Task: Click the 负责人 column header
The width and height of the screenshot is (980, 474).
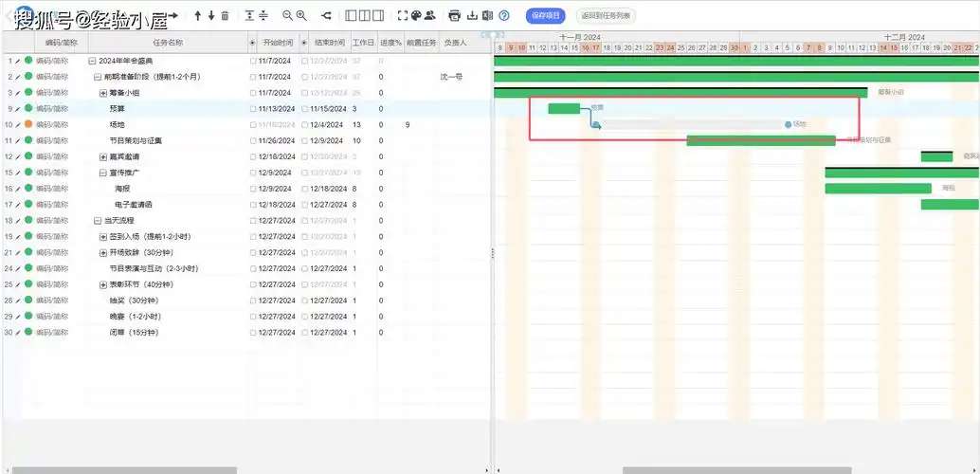Action: 455,43
